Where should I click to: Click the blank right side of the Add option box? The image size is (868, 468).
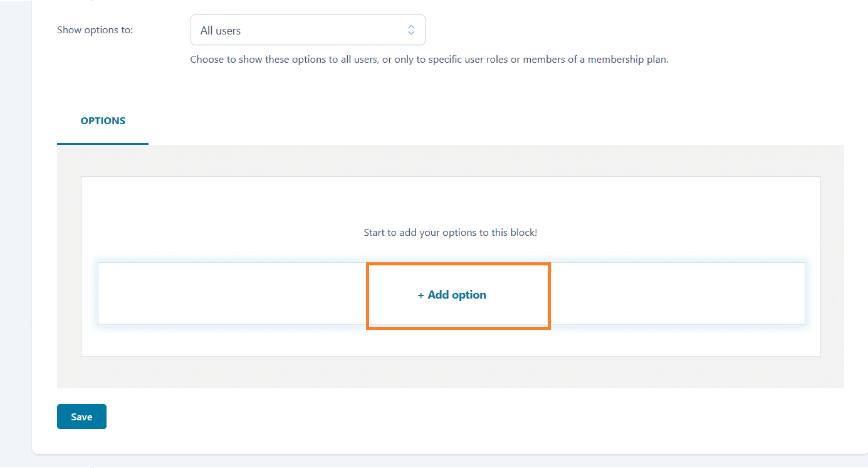coord(677,294)
